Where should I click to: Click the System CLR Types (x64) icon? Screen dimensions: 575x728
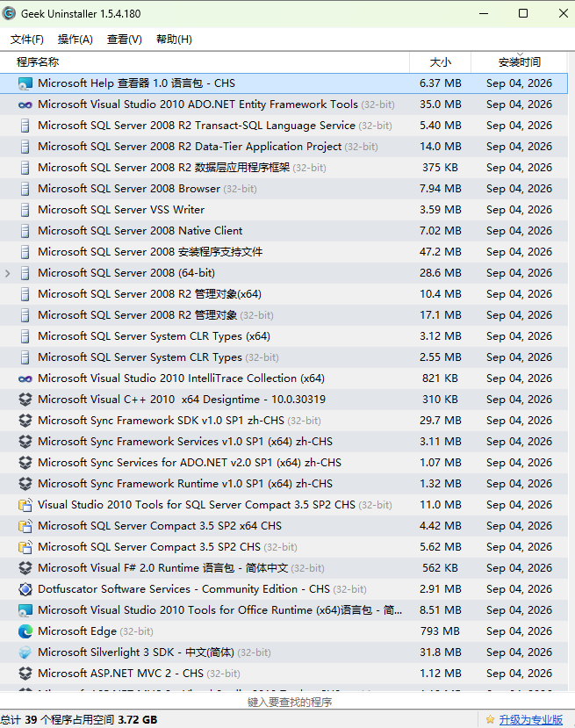[x=25, y=336]
